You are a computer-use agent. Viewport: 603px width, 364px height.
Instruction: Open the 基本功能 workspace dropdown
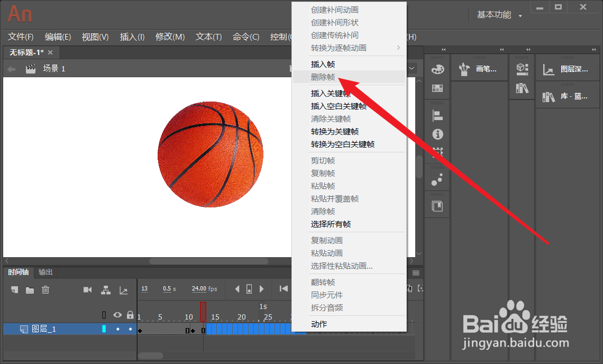click(x=499, y=15)
